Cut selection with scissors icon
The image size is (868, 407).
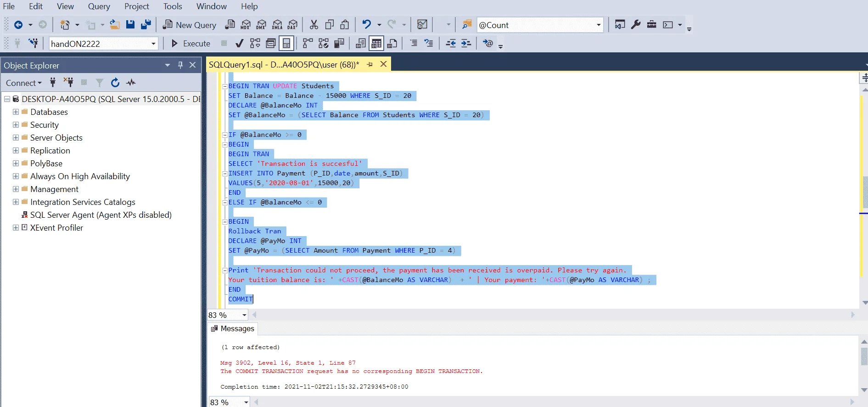(314, 25)
